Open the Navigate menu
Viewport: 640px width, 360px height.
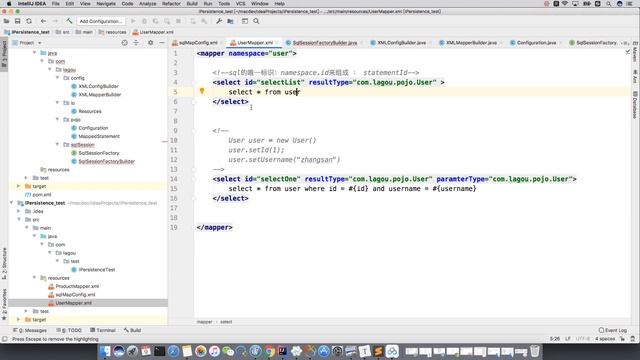(106, 4)
